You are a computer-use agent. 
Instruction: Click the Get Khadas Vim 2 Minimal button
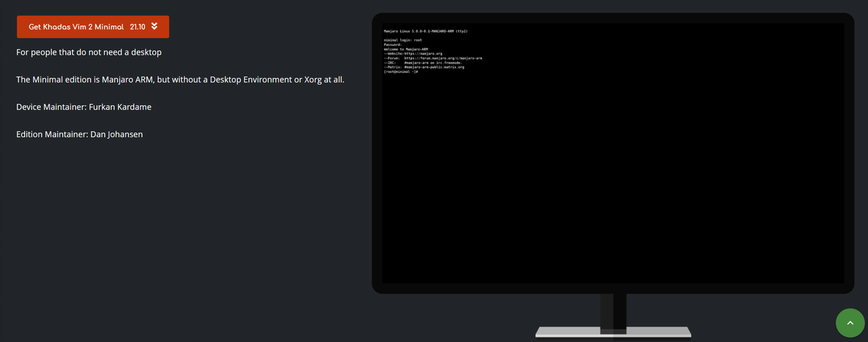click(92, 26)
